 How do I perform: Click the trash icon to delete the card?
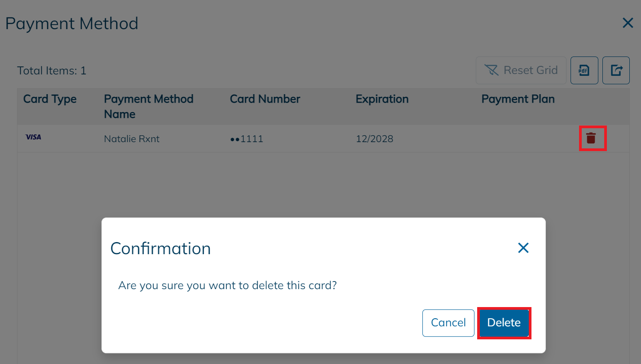[591, 138]
